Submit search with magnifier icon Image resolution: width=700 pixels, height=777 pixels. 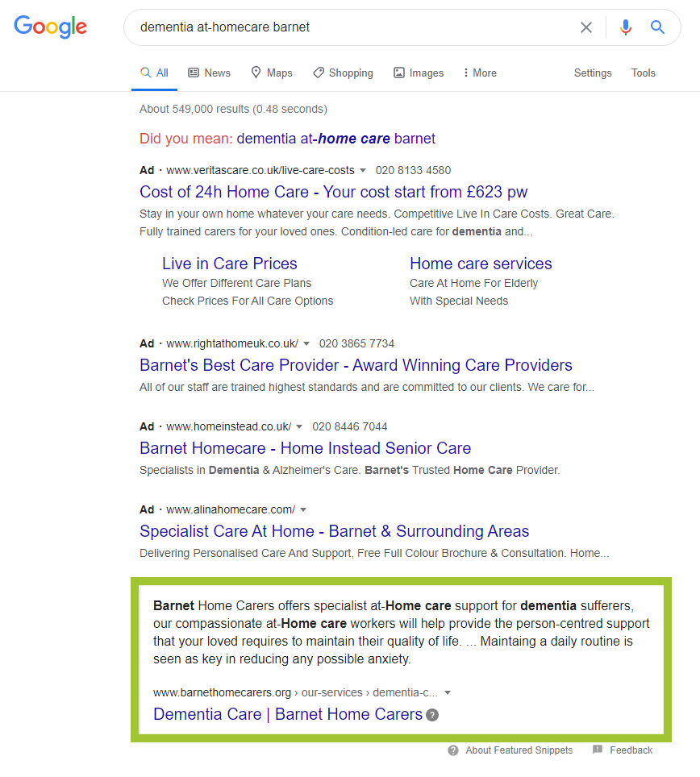[657, 27]
